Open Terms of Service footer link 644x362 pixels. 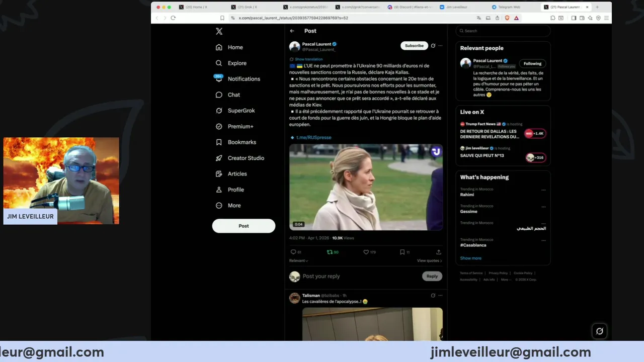[x=471, y=273]
